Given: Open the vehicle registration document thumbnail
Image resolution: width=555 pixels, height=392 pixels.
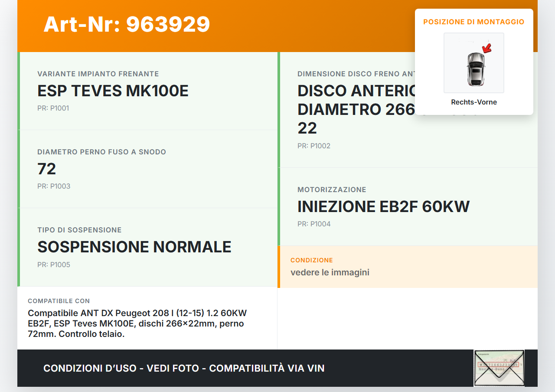Looking at the screenshot, I should pos(499,368).
